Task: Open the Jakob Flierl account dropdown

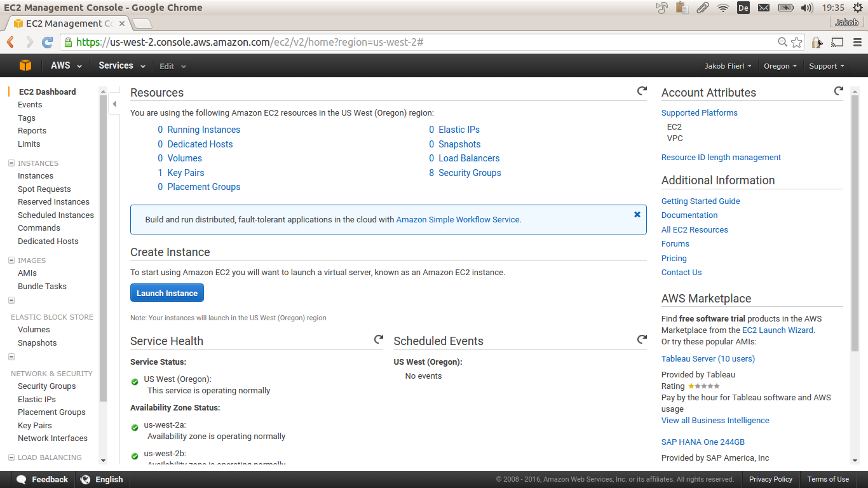Action: coord(728,66)
